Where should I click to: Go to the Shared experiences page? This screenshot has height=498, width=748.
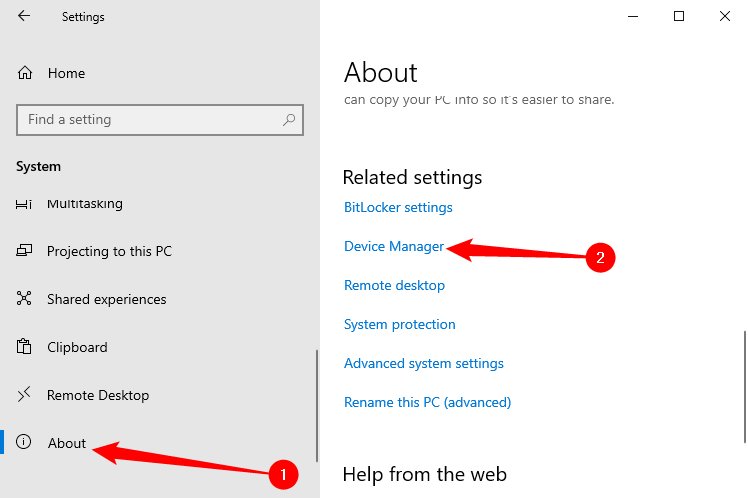pyautogui.click(x=106, y=299)
